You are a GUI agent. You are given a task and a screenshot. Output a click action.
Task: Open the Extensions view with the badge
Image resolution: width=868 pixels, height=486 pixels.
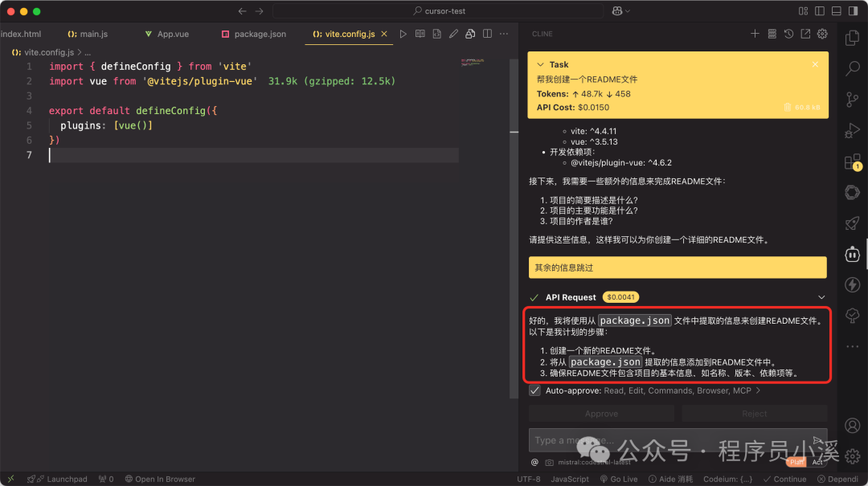click(850, 161)
